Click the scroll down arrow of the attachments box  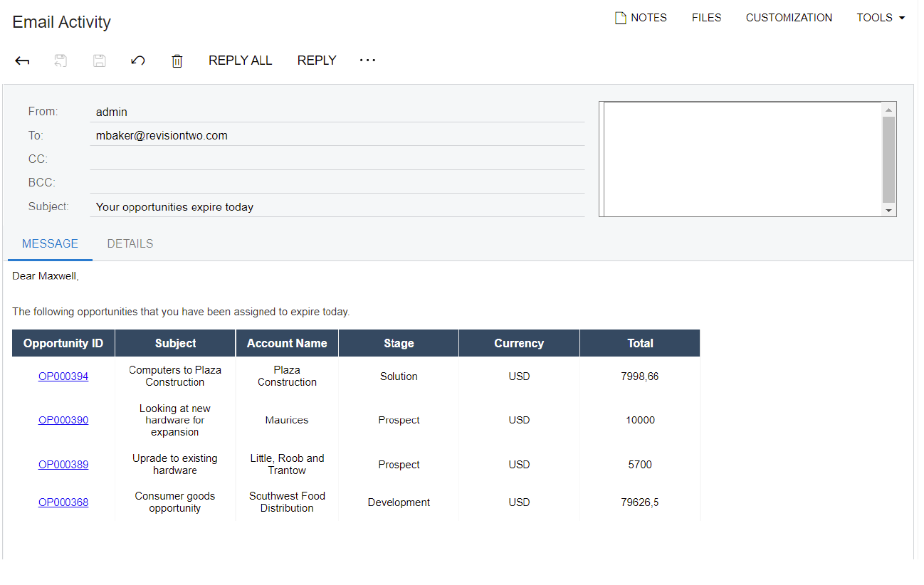(888, 210)
